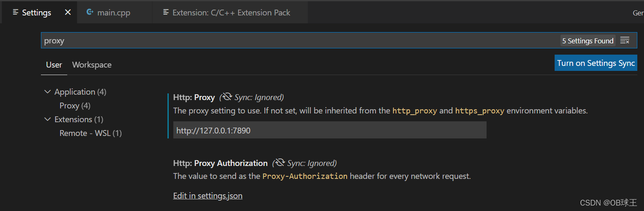Close the Settings tab
This screenshot has width=644, height=211.
coord(68,13)
